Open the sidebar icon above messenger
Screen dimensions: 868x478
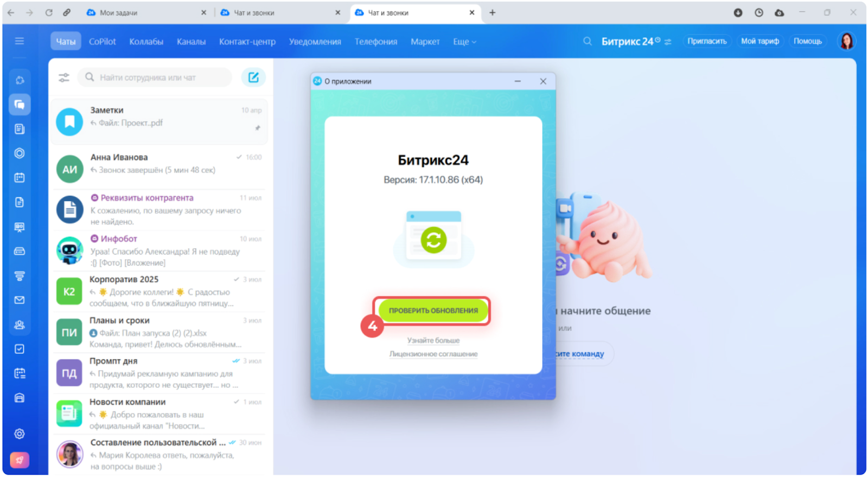pyautogui.click(x=20, y=80)
